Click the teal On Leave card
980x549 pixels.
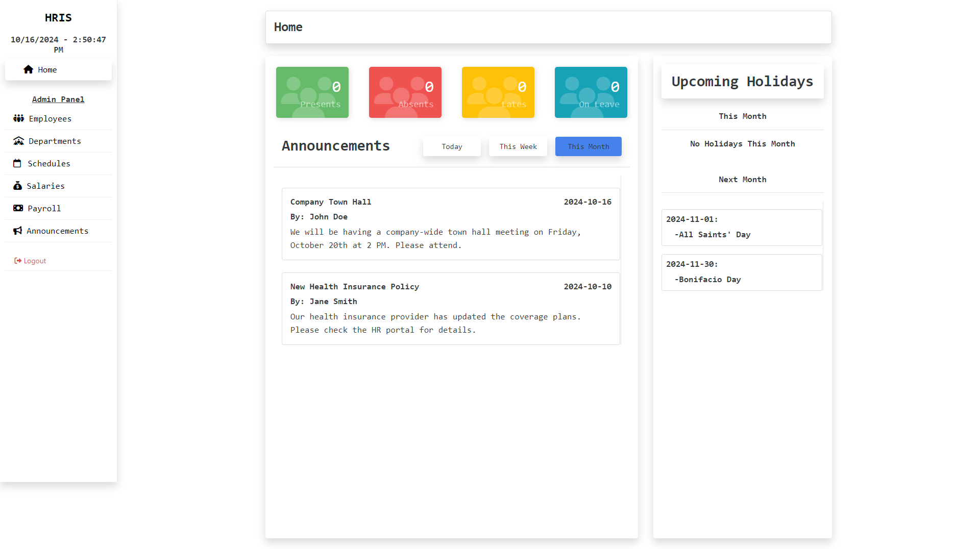tap(591, 92)
